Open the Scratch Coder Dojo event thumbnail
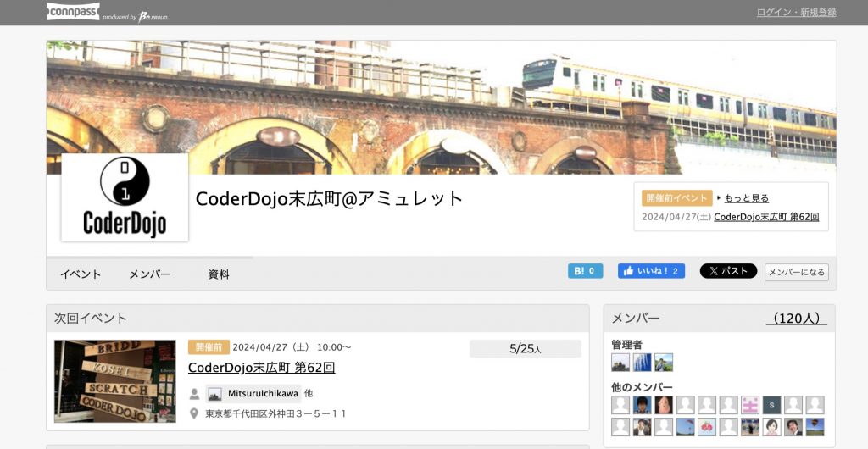This screenshot has height=449, width=868. [x=115, y=381]
